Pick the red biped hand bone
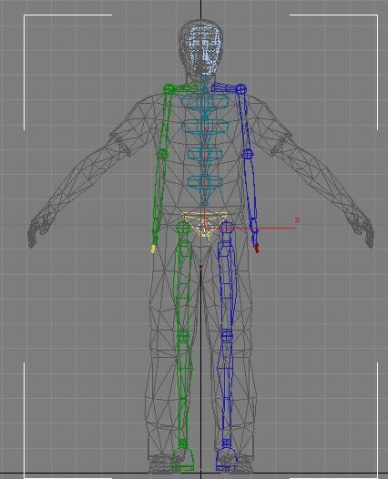388x479 pixels. [x=256, y=249]
